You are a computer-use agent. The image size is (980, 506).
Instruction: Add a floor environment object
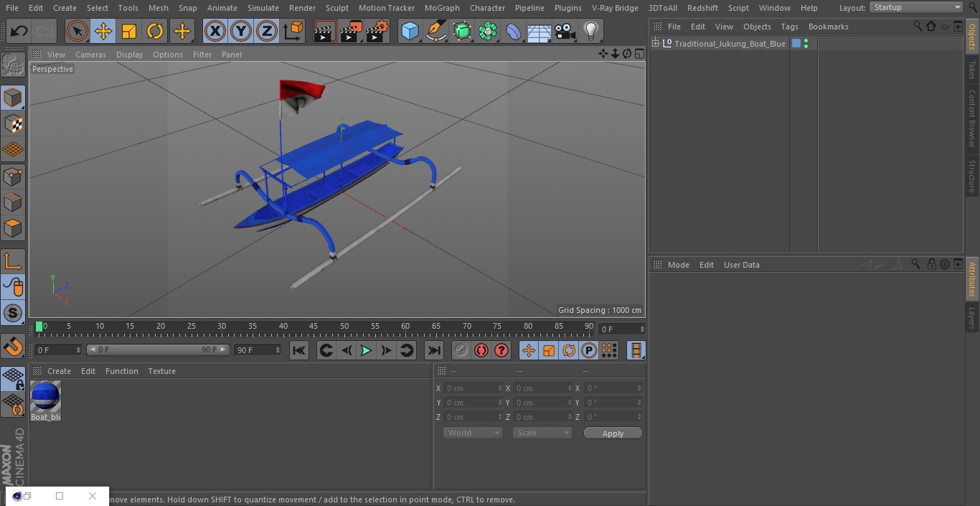[540, 32]
